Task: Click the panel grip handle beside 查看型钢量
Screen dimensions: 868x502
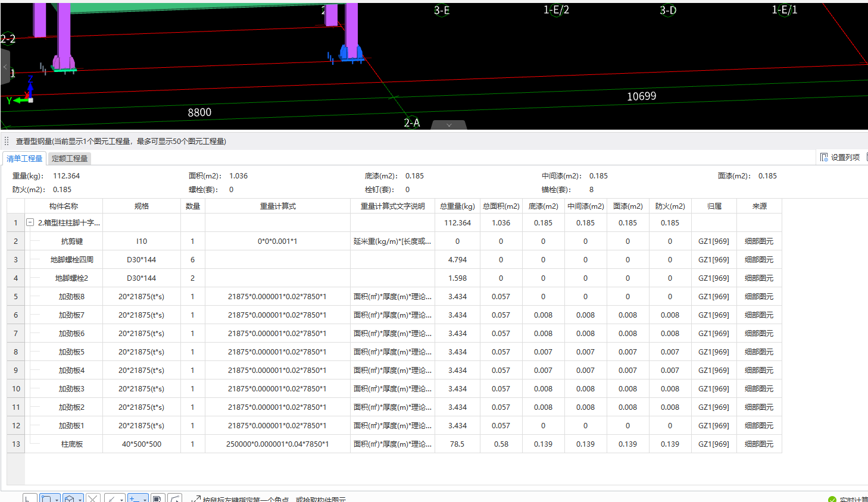Action: (x=7, y=141)
